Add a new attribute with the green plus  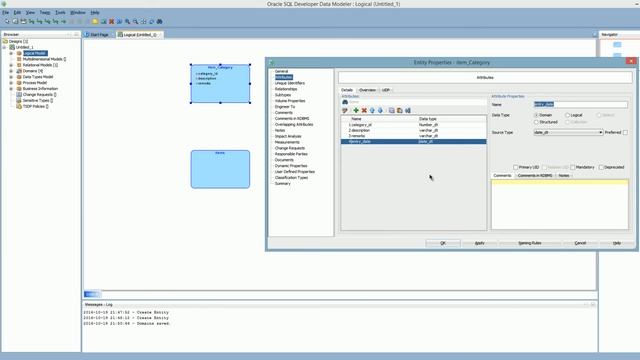pyautogui.click(x=356, y=111)
